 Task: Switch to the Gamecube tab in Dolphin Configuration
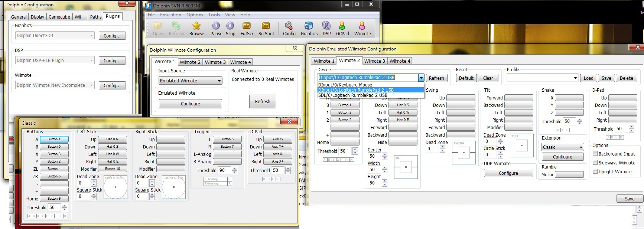click(x=59, y=17)
